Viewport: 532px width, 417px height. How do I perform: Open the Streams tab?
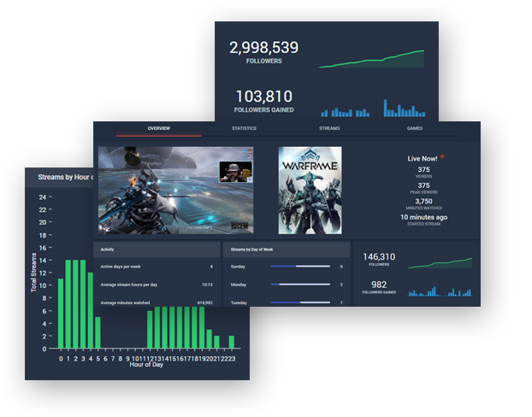(x=329, y=128)
